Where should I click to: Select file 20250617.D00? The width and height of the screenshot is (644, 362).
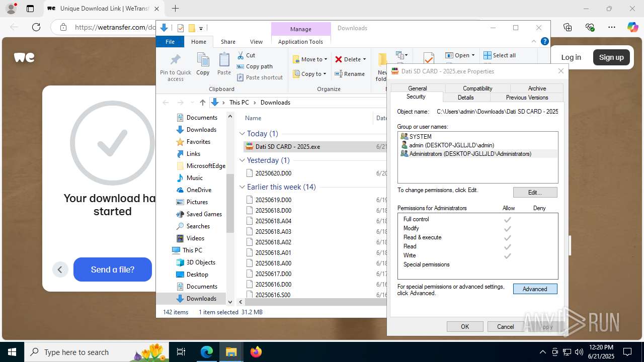click(273, 274)
